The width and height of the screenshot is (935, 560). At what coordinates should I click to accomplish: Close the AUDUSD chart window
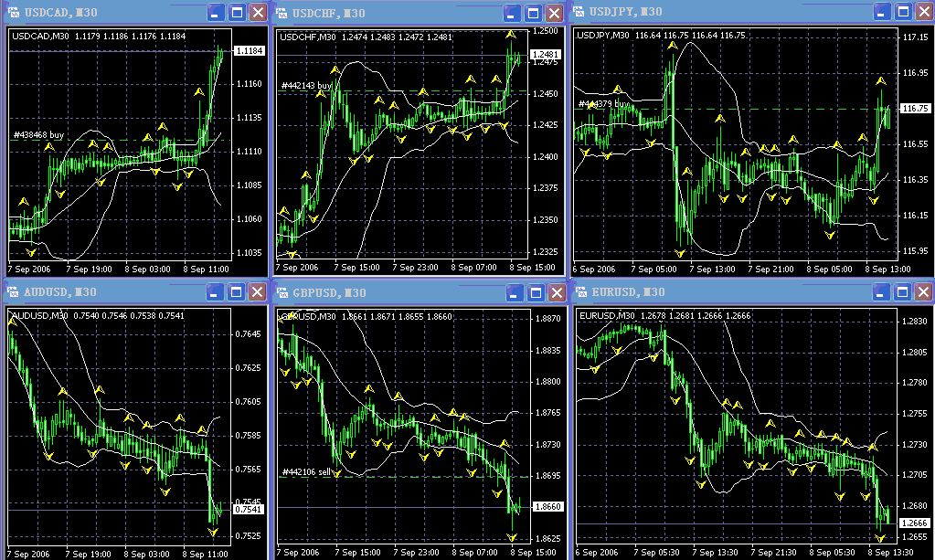(257, 291)
